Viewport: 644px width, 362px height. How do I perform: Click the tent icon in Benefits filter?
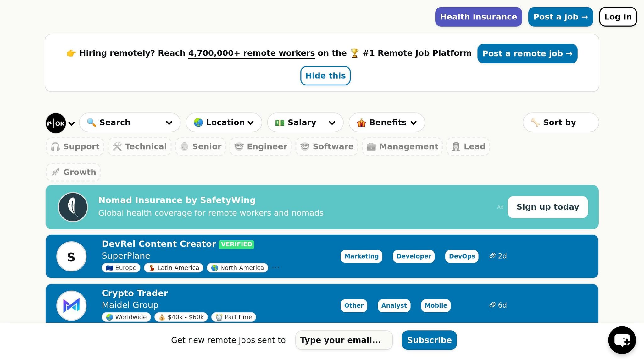361,122
